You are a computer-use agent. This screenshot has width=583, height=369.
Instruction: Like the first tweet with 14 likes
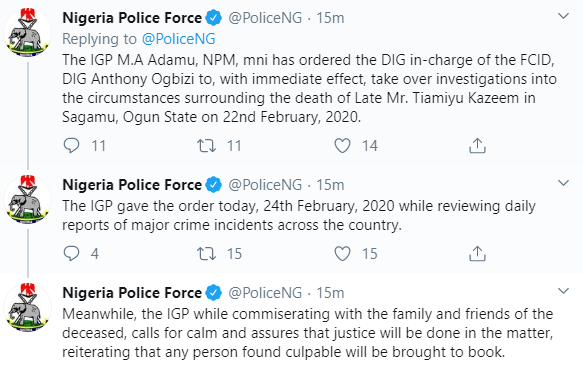click(x=342, y=145)
